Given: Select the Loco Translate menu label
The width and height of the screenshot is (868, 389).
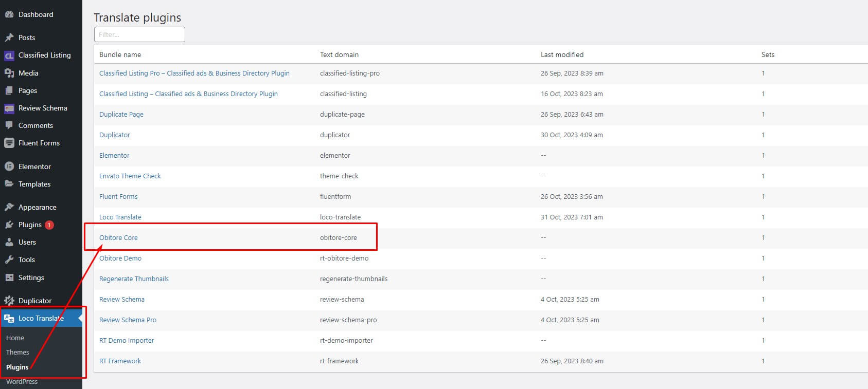Looking at the screenshot, I should [41, 318].
